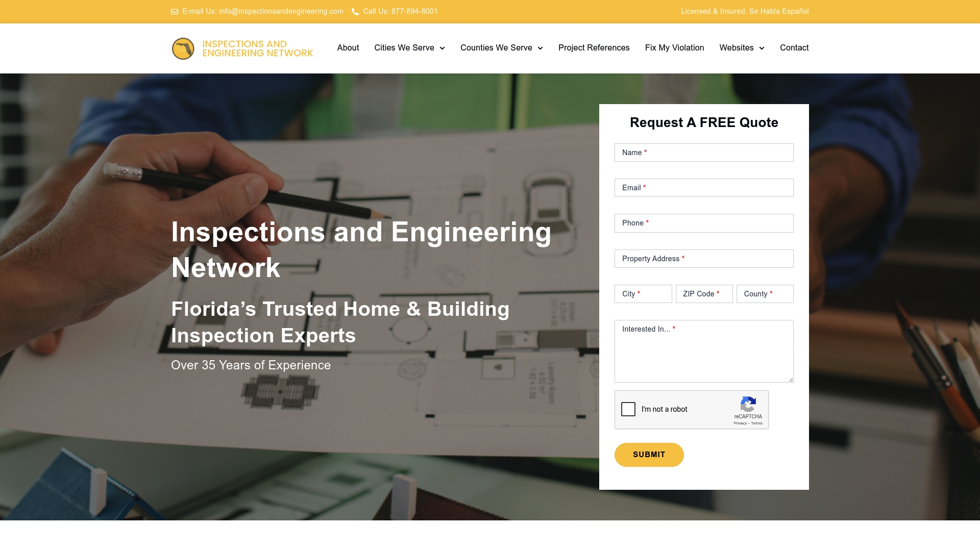Open the About menu item
Screen dimensions: 980x551
tap(348, 48)
